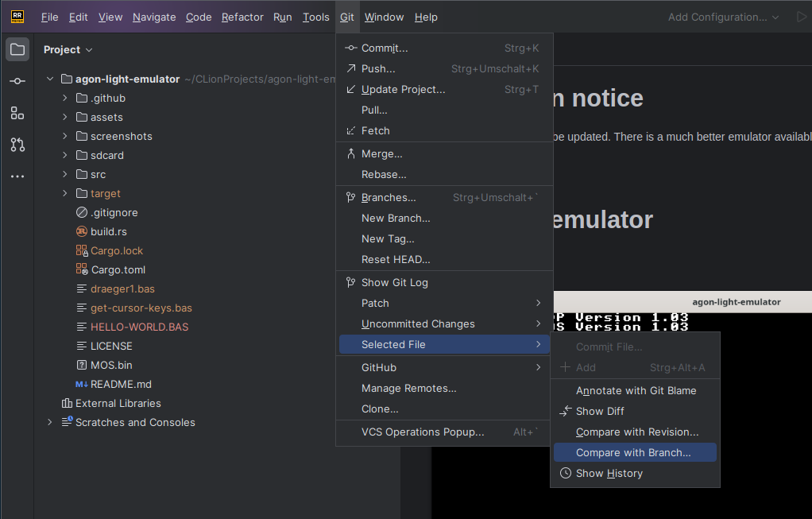Open the Pull Requests tool window icon
Image resolution: width=812 pixels, height=519 pixels.
[17, 145]
